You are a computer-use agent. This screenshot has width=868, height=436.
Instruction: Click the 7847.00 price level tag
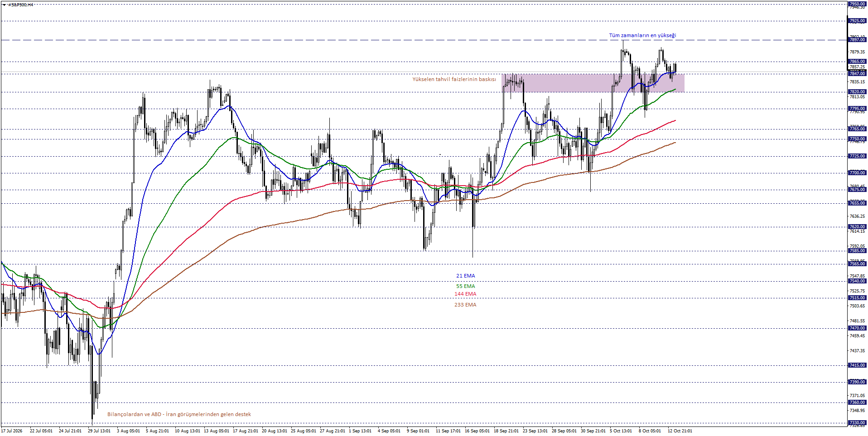(857, 73)
